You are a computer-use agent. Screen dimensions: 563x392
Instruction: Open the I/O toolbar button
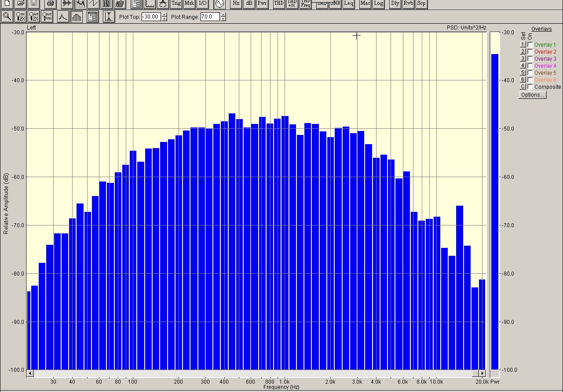tap(202, 4)
